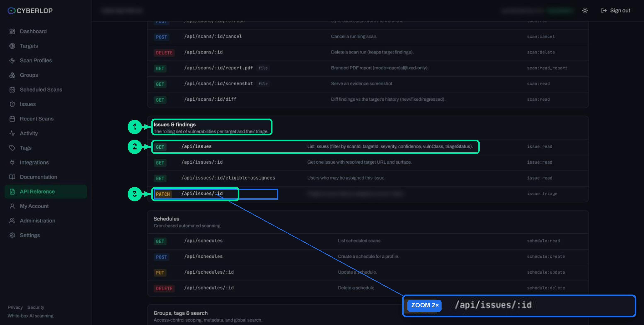Open the API Reference menu item

click(x=46, y=192)
